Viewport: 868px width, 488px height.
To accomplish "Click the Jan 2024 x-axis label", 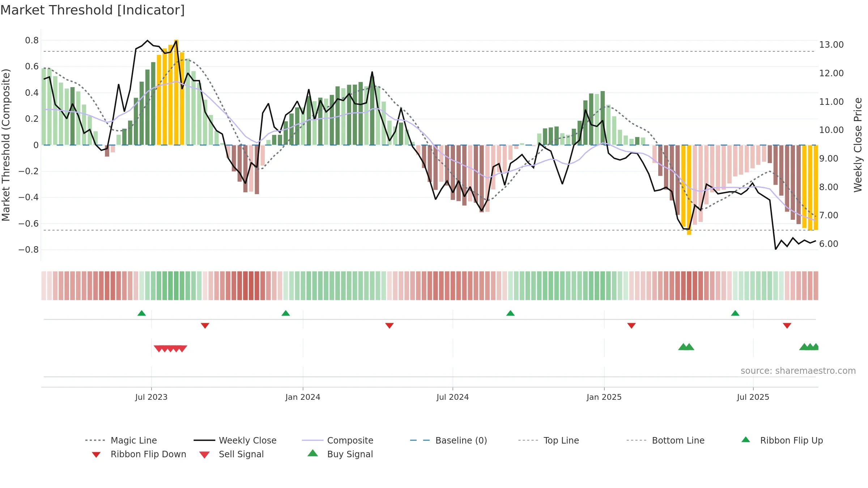I will point(303,397).
